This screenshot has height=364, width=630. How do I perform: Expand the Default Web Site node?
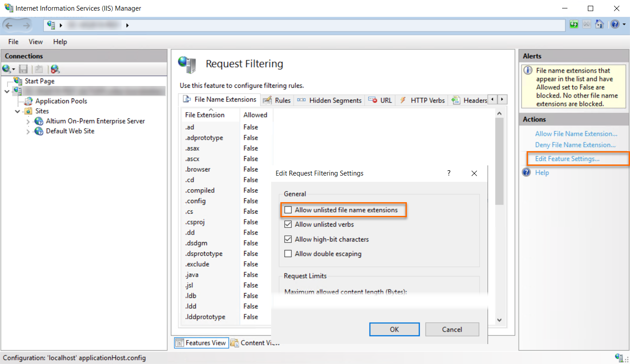click(x=28, y=132)
